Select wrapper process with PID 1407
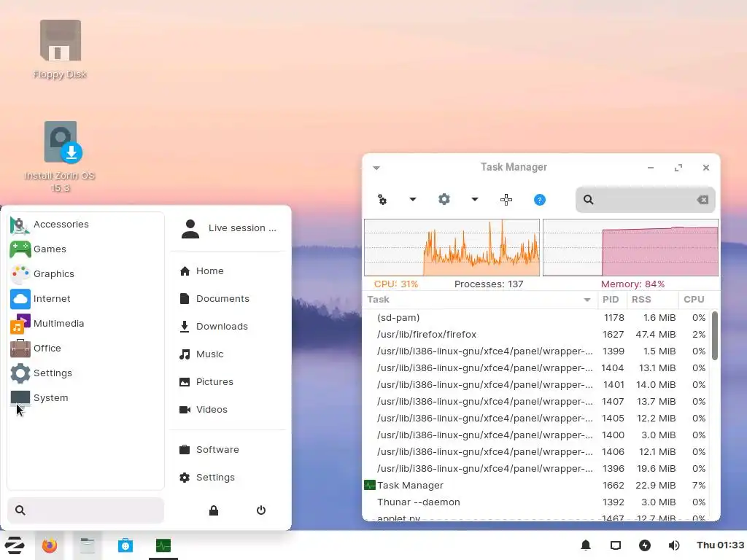The image size is (747, 560). [536, 402]
